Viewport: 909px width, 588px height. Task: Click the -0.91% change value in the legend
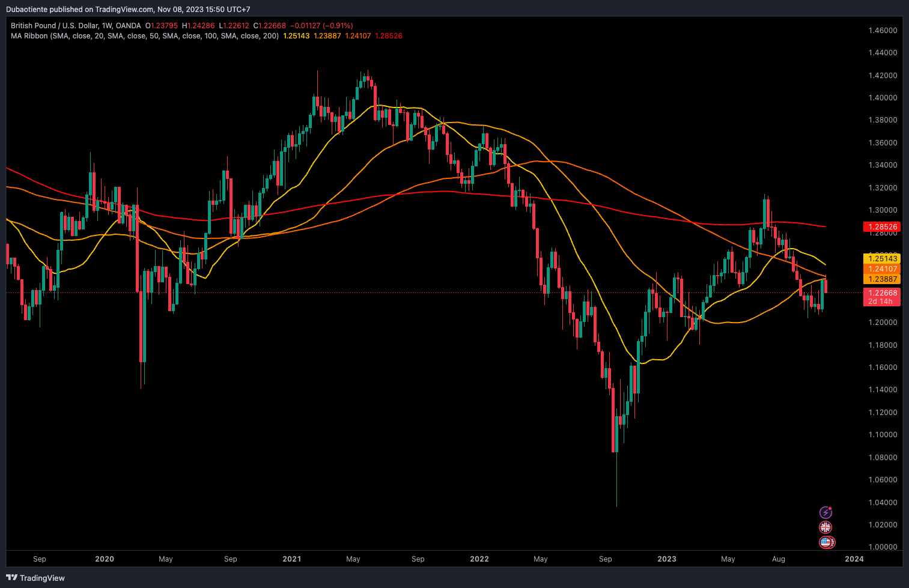coord(338,26)
